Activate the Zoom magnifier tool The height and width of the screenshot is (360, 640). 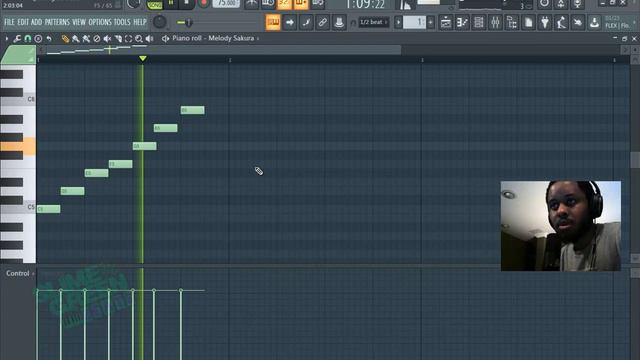click(139, 39)
